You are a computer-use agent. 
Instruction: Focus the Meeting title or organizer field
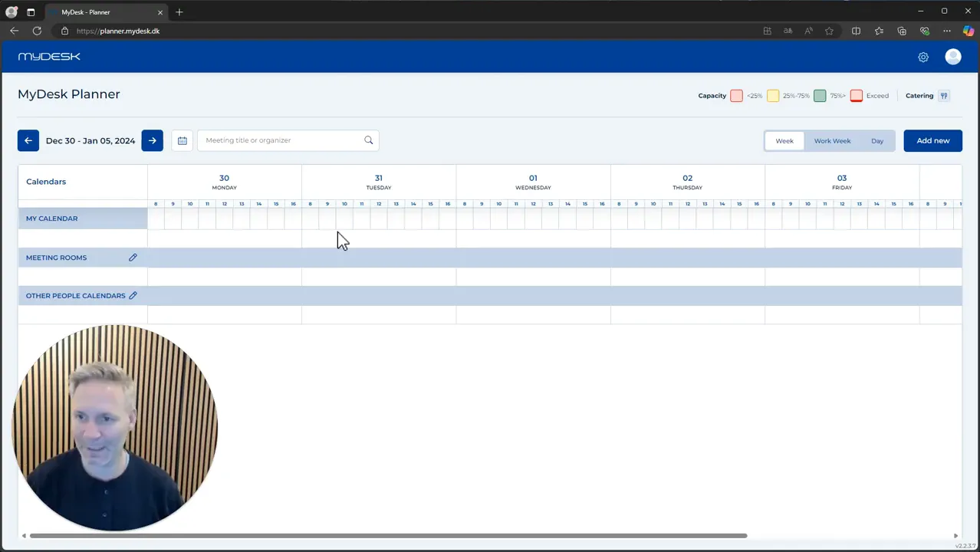288,140
